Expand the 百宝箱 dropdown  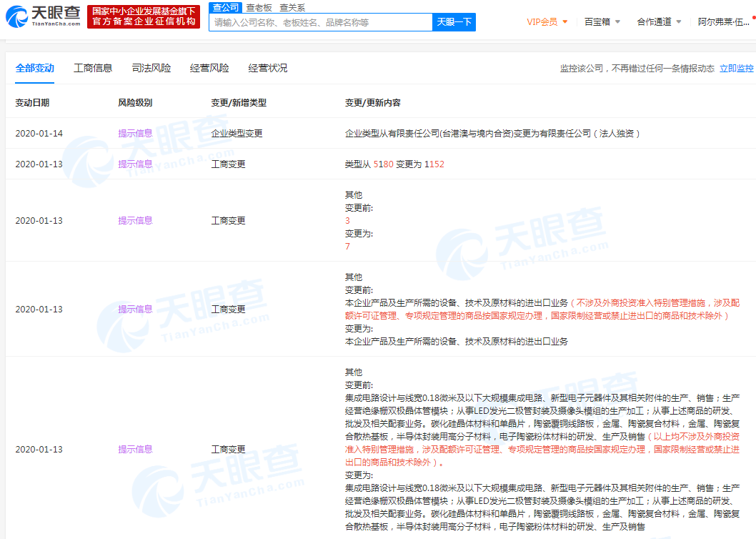pyautogui.click(x=601, y=21)
